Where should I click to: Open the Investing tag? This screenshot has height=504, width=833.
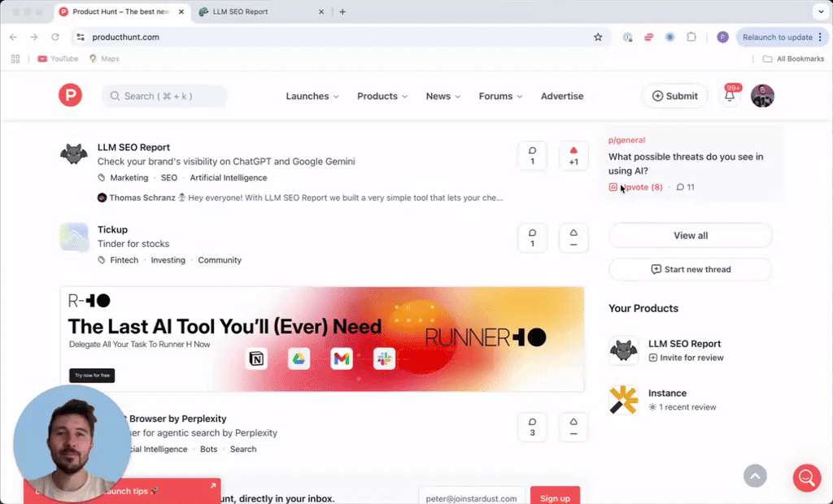point(168,260)
